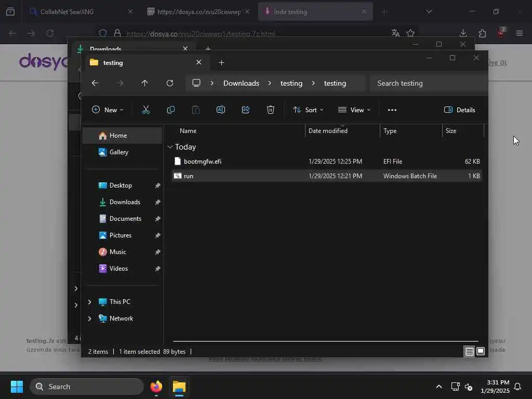Open Firefox from the taskbar
Screen dimensions: 532x399
click(156, 387)
